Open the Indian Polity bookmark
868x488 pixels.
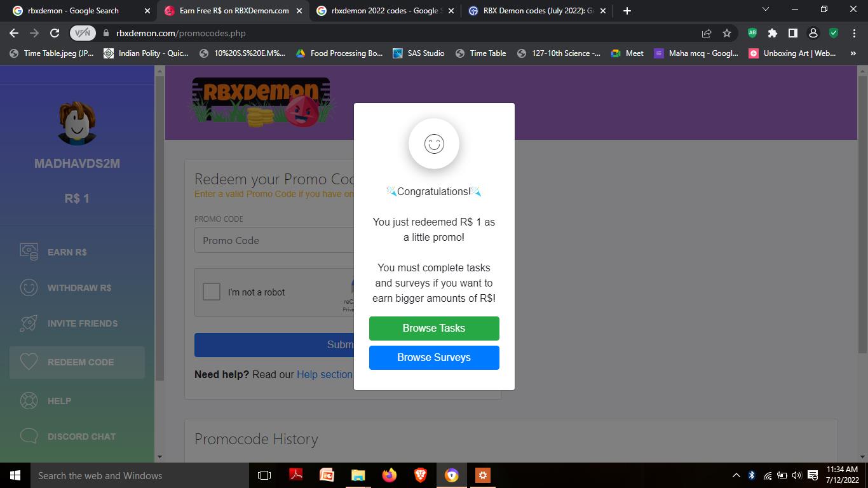pyautogui.click(x=147, y=53)
